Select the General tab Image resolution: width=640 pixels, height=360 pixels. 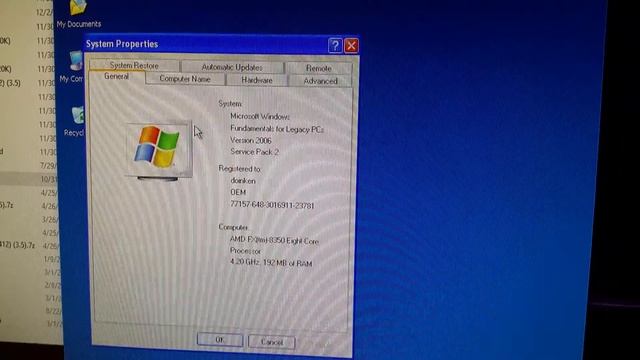coord(116,77)
